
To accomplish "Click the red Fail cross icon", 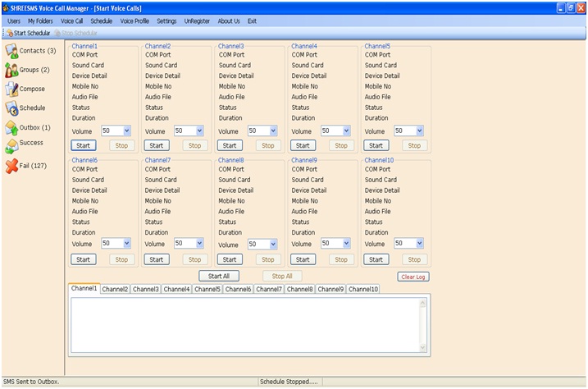I will point(11,166).
